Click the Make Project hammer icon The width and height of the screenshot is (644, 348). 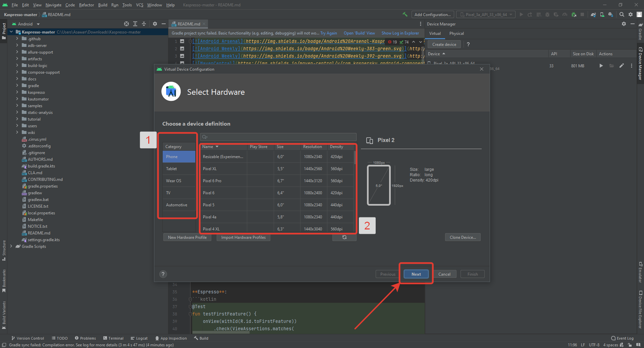pyautogui.click(x=405, y=14)
